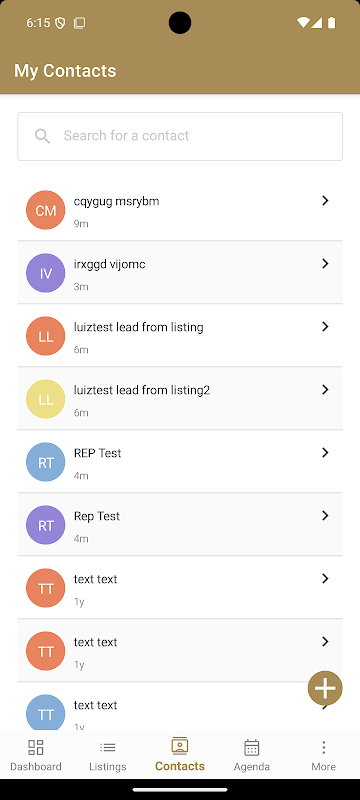The width and height of the screenshot is (360, 800).
Task: Tap the first orange TT avatar
Action: tap(45, 588)
